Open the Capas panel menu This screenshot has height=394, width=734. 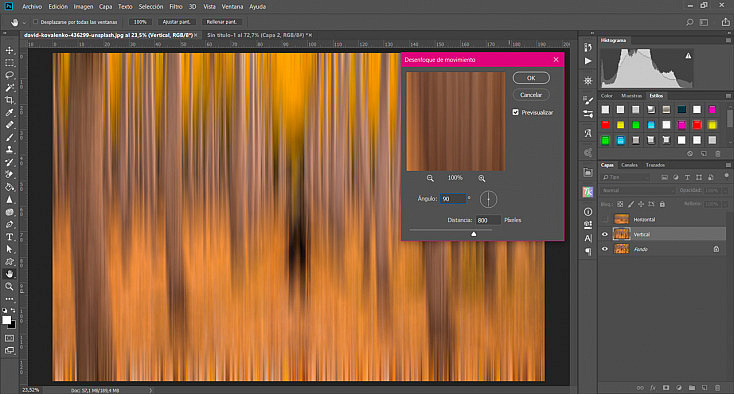pyautogui.click(x=728, y=165)
